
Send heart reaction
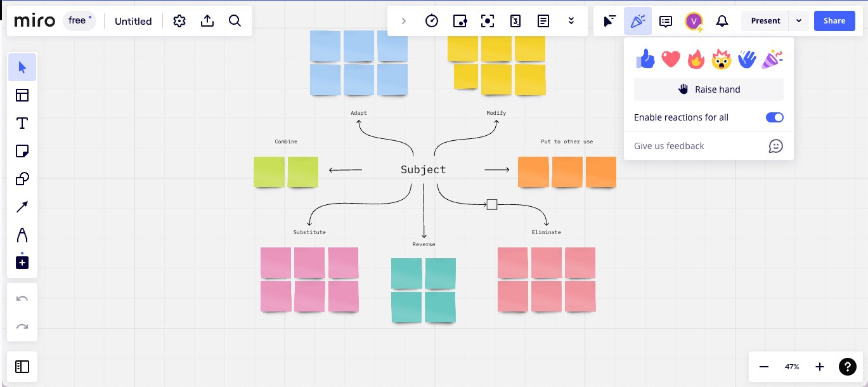click(x=671, y=59)
